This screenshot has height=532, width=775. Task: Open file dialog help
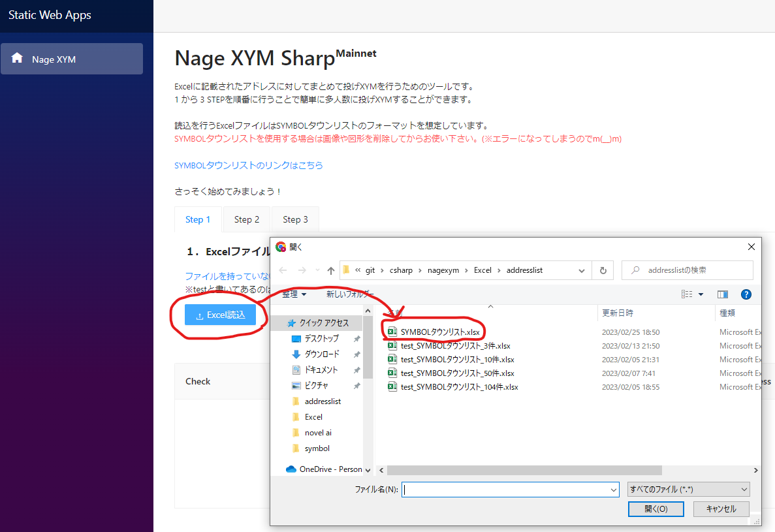coord(746,294)
